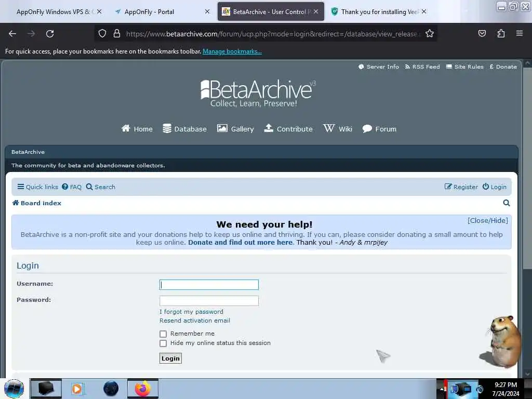
Task: Click the Register link
Action: 461,187
